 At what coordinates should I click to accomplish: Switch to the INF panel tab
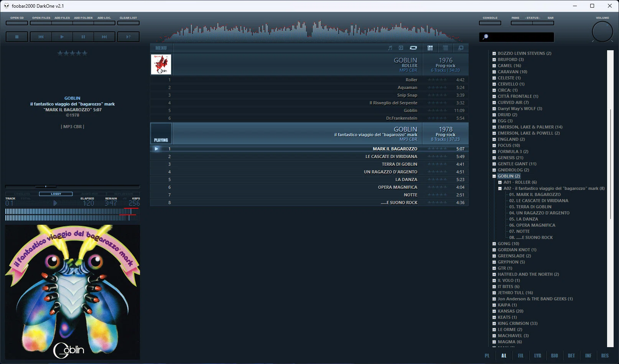(588, 356)
